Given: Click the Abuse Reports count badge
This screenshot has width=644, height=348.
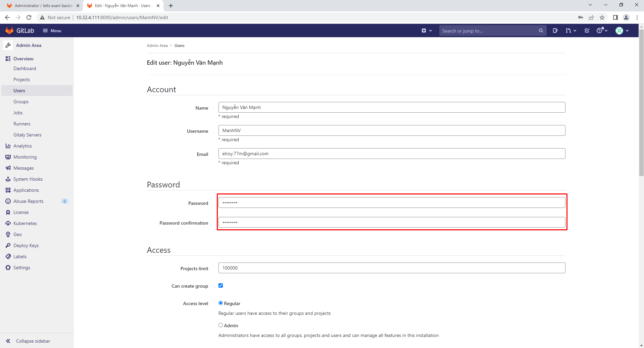Looking at the screenshot, I should [65, 201].
